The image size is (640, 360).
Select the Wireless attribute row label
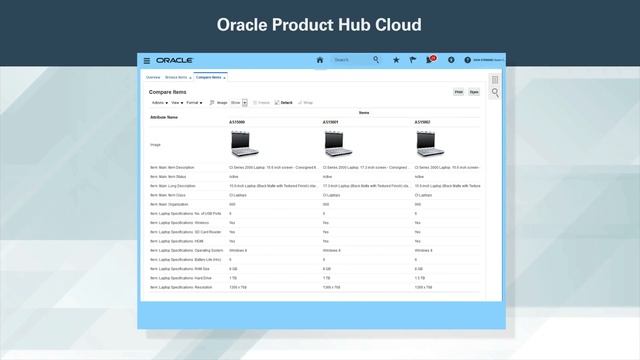point(179,223)
